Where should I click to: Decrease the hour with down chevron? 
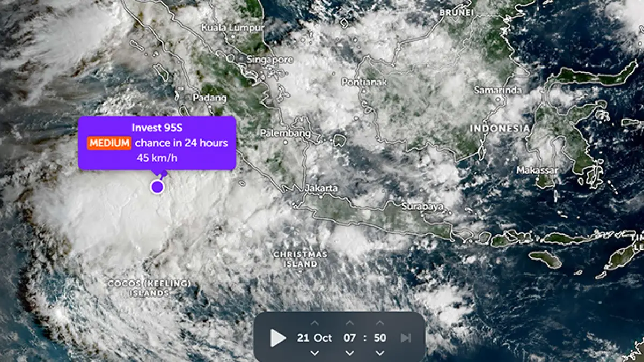[349, 352]
